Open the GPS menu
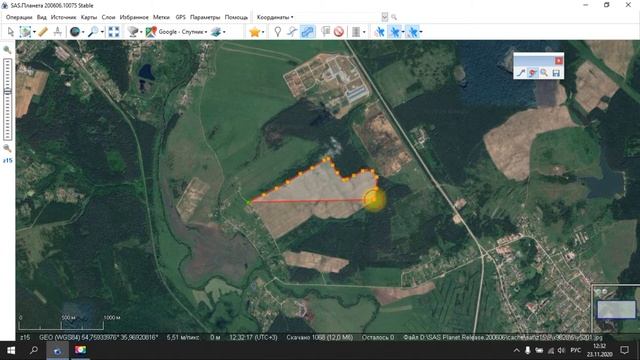Viewport: 640px width, 360px height. point(180,17)
